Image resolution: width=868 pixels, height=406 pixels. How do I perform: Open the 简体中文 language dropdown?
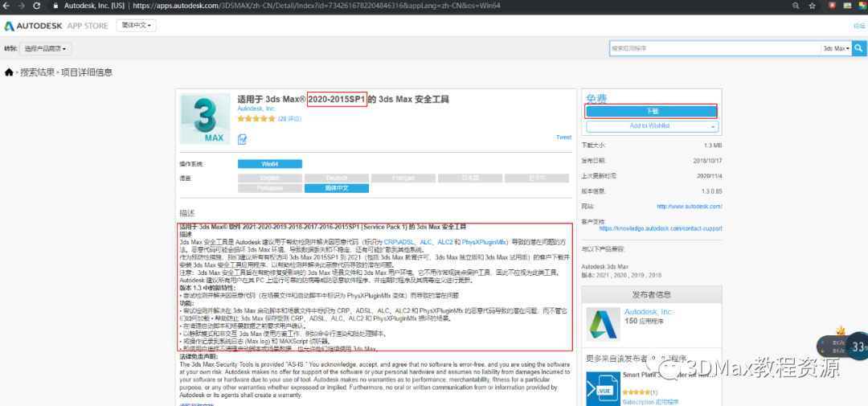(136, 26)
